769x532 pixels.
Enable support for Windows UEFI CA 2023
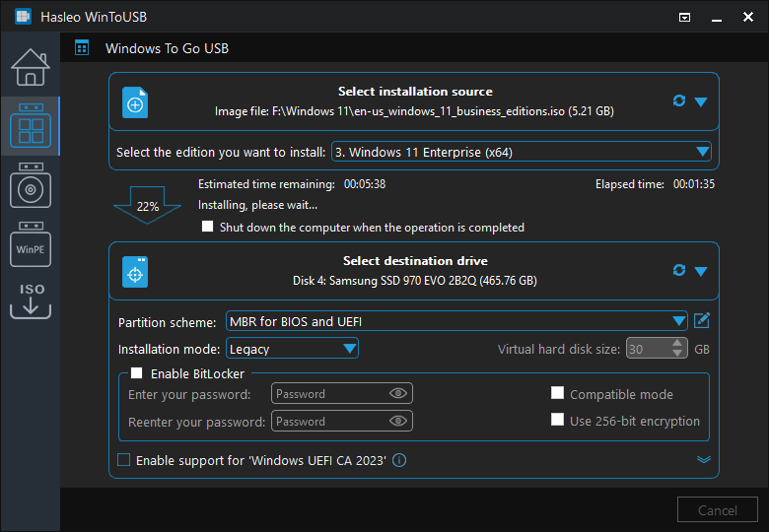[123, 460]
